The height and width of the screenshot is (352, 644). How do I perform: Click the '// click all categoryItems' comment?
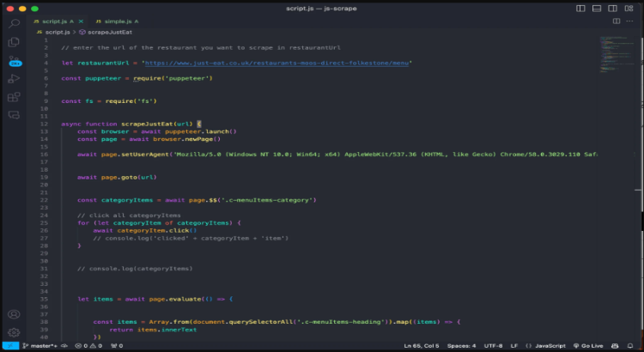tap(129, 215)
